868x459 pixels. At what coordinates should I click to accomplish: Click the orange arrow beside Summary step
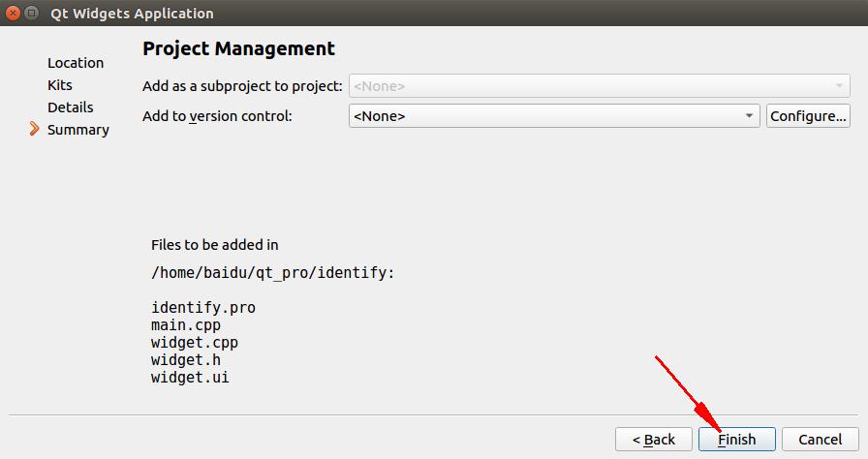[35, 129]
